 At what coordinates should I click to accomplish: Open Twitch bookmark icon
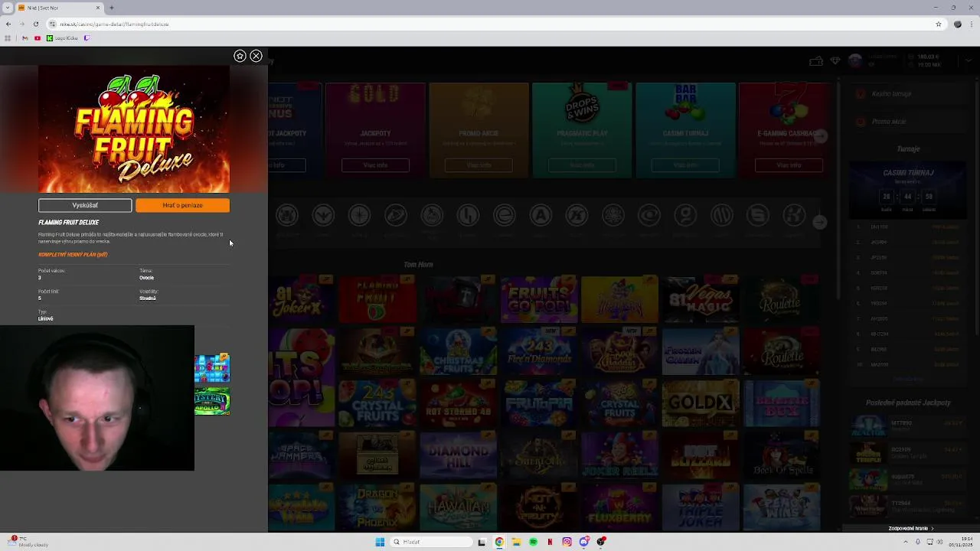tap(87, 38)
